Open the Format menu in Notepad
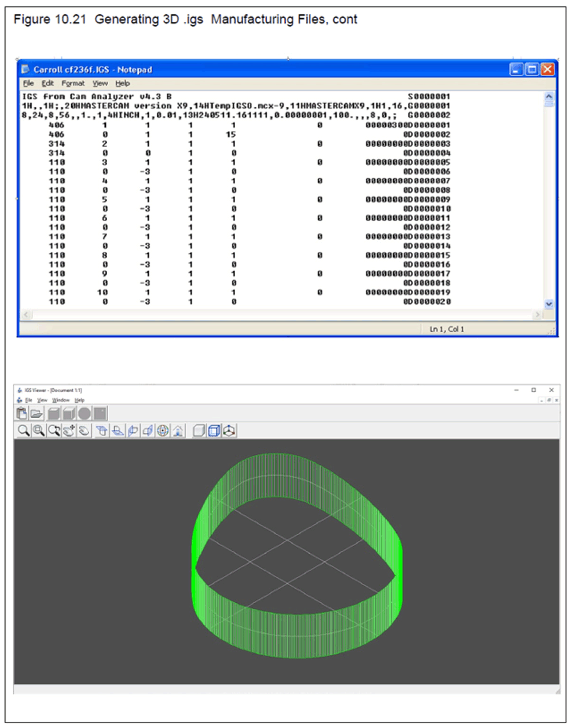 click(73, 83)
